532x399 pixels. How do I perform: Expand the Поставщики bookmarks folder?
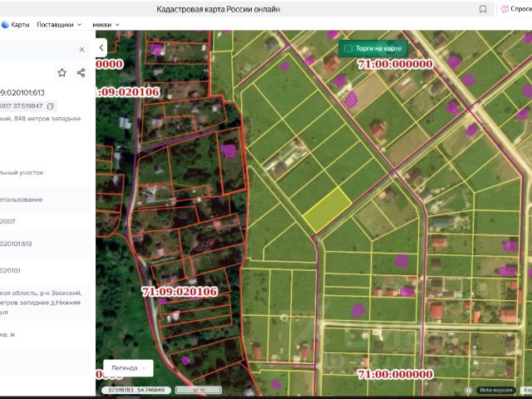tap(59, 25)
